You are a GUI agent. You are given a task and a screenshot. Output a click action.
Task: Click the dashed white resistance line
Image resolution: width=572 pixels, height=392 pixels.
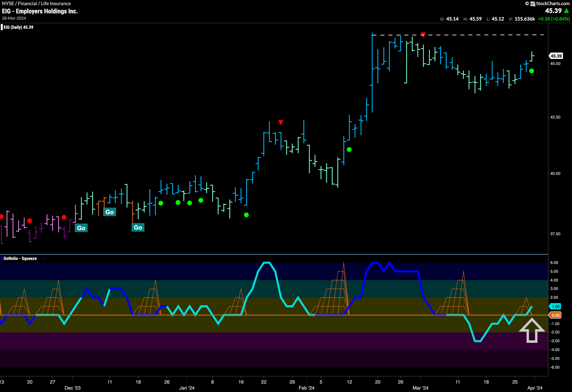458,35
